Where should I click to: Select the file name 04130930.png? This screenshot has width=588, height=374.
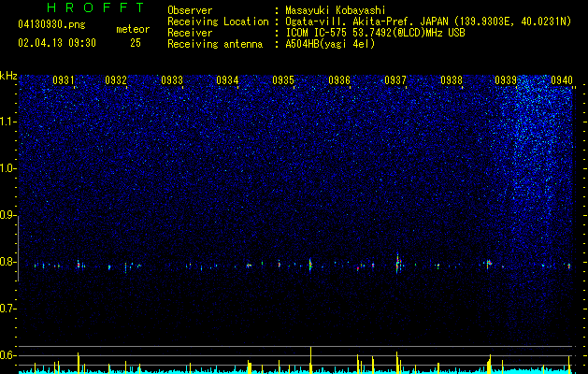51,24
